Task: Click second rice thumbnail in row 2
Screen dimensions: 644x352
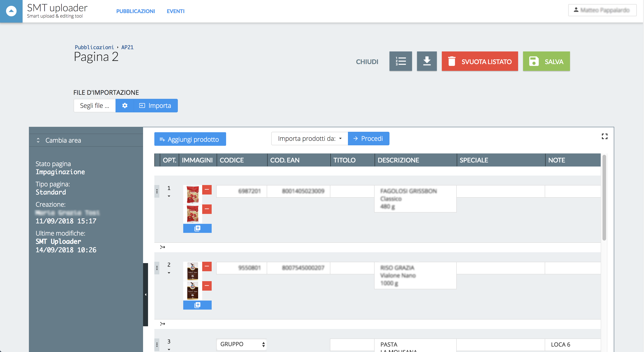Action: click(x=192, y=291)
